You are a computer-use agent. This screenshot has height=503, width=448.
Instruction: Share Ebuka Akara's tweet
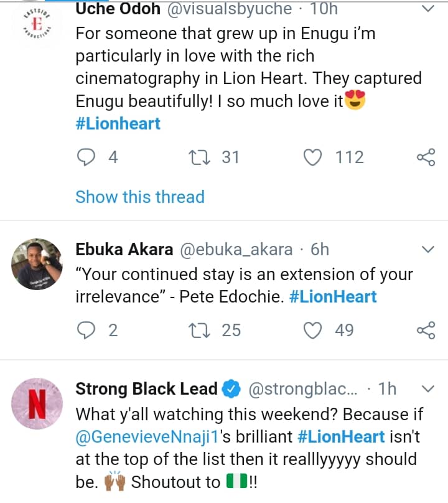(426, 330)
